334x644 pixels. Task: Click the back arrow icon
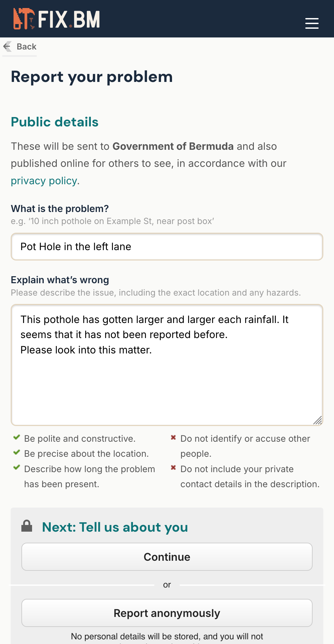[7, 46]
